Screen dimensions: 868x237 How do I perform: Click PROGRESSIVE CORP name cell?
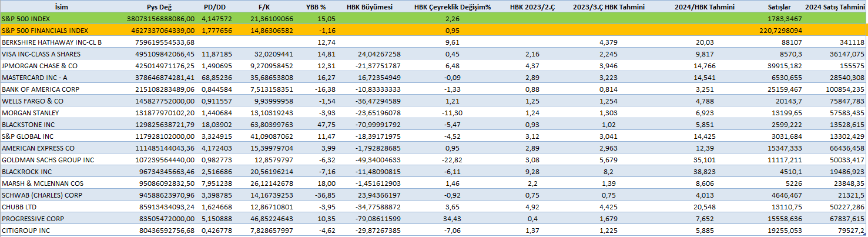[33, 219]
